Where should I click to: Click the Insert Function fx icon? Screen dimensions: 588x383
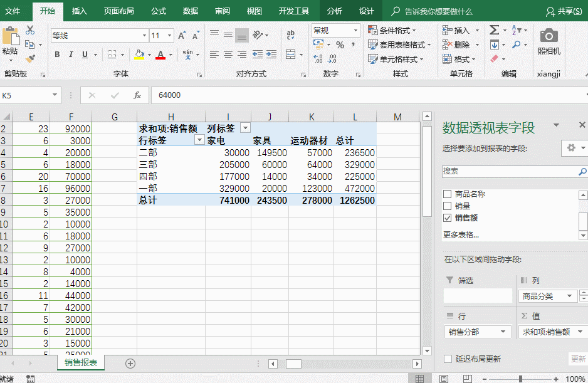tap(137, 95)
